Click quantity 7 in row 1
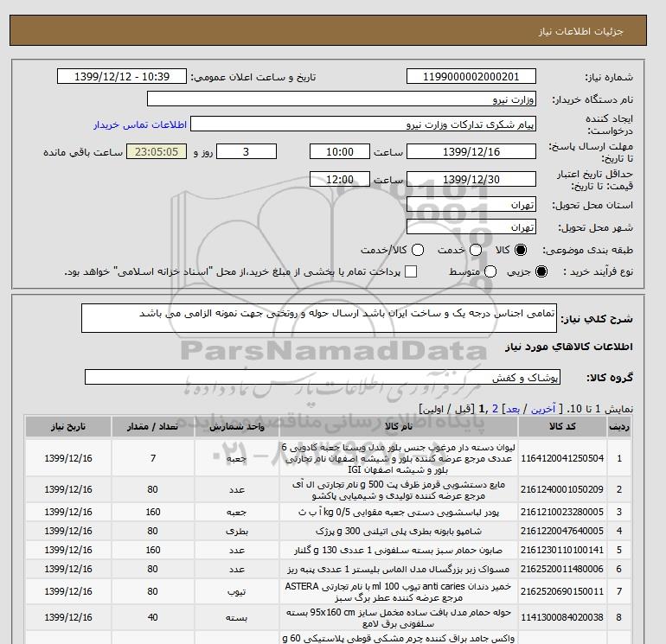This screenshot has width=666, height=644. tap(152, 458)
